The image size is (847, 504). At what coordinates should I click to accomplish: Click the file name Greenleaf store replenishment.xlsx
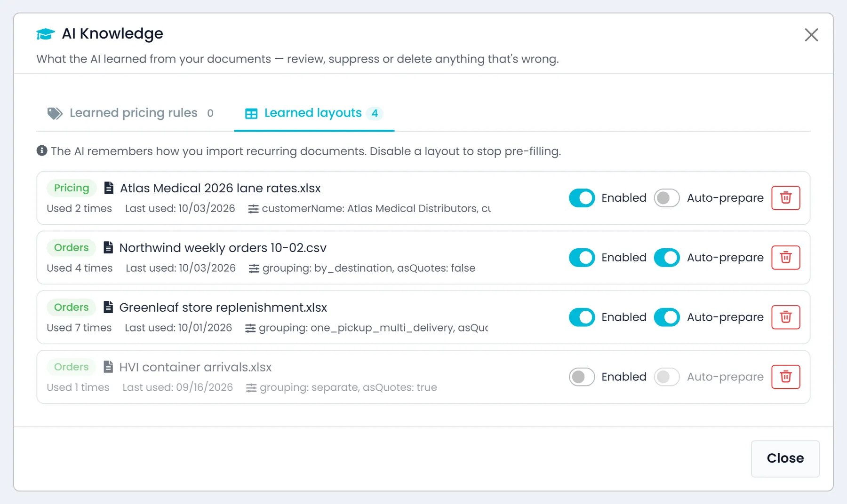click(x=223, y=307)
